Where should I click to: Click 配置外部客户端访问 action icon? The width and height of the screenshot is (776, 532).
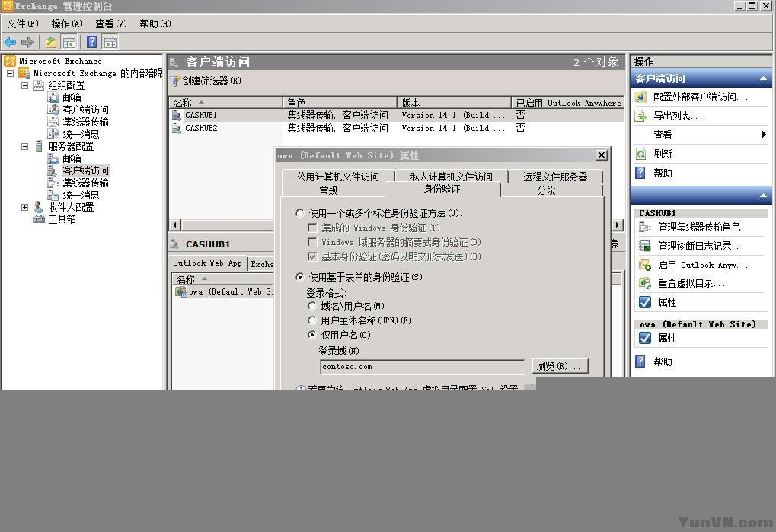(641, 97)
